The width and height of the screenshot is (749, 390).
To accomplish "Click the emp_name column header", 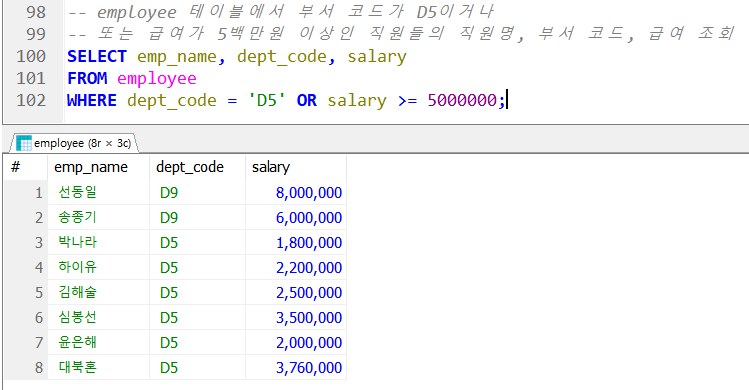I will pos(98,167).
